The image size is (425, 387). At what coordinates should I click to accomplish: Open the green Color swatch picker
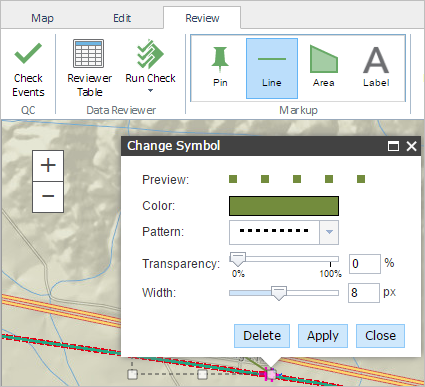(x=284, y=206)
